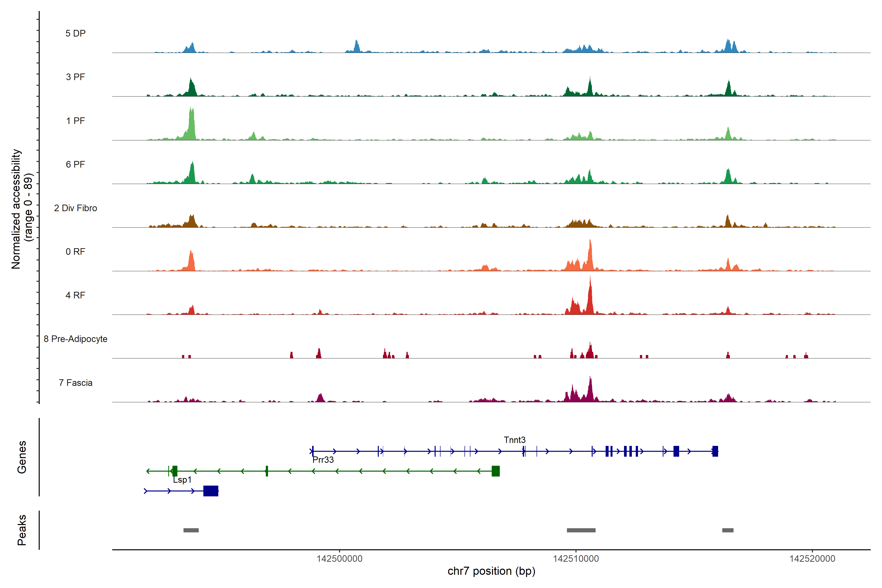Click the large blue Lsp1 exon block
Image resolution: width=882 pixels, height=588 pixels.
pyautogui.click(x=211, y=491)
